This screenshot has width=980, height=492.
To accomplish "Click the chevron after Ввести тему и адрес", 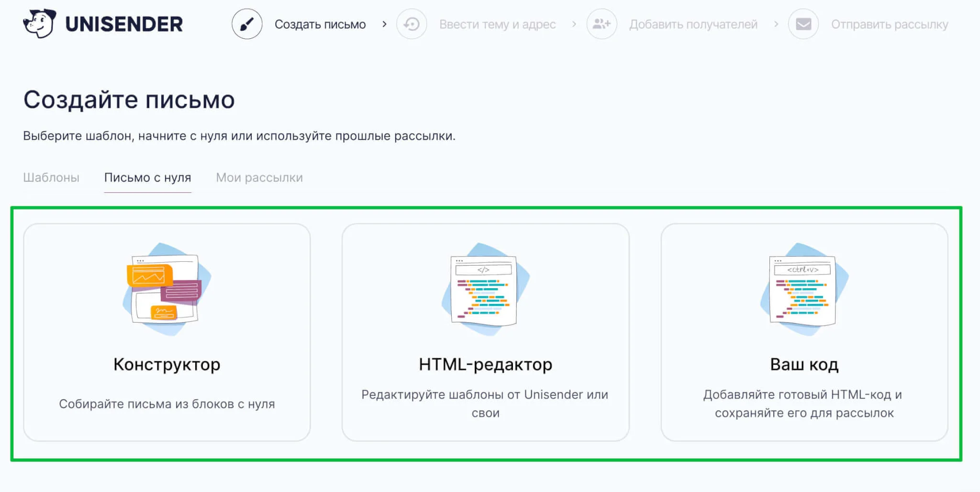I will coord(574,24).
